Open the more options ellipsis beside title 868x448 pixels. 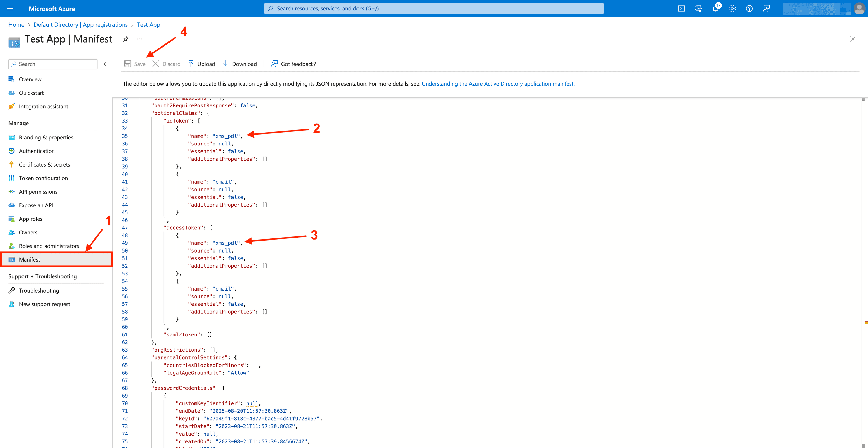tap(139, 39)
